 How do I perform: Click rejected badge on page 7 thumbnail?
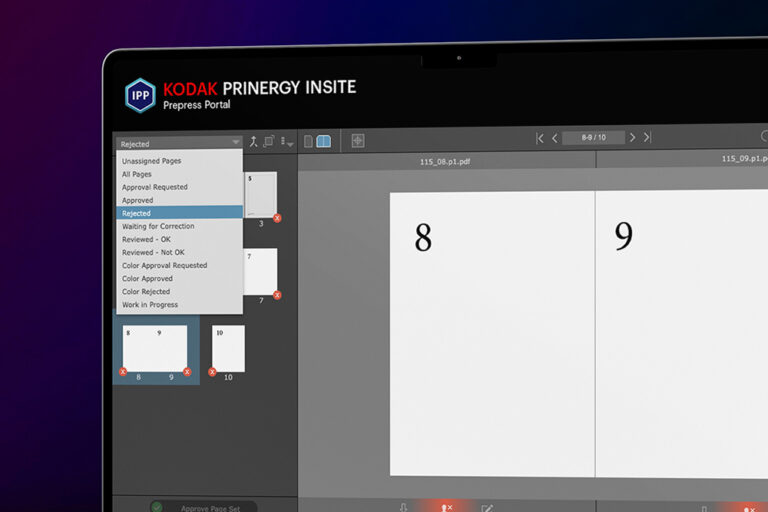(x=277, y=295)
